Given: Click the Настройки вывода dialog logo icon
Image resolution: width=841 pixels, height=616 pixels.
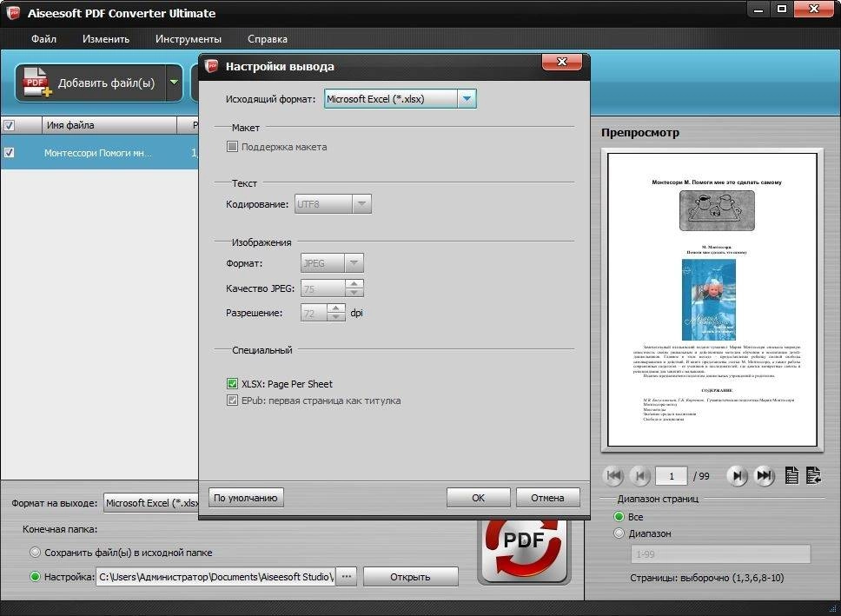Looking at the screenshot, I should (212, 66).
